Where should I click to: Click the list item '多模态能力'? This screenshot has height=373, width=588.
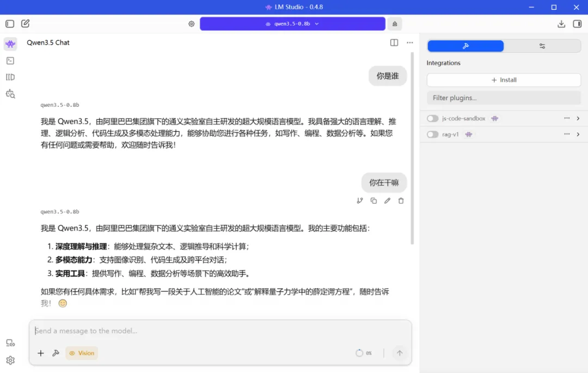point(74,260)
